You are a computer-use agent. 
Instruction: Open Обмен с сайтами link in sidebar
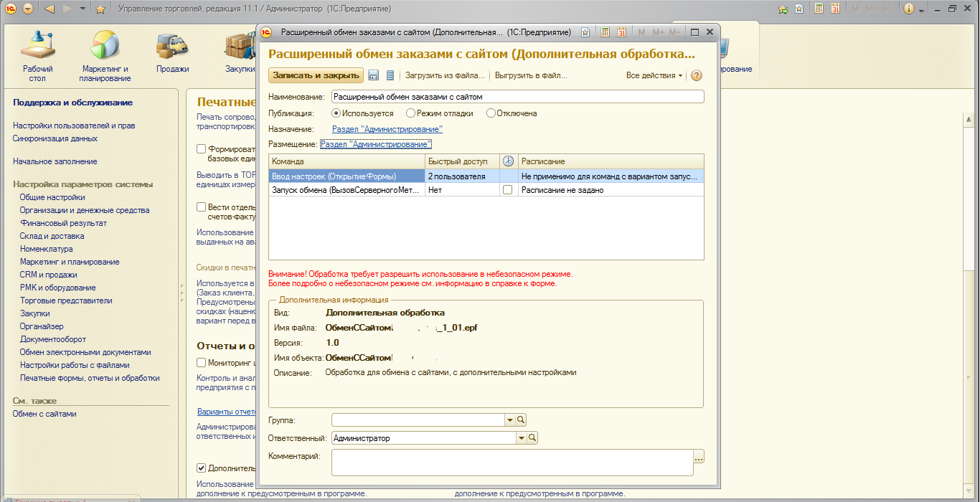[44, 414]
